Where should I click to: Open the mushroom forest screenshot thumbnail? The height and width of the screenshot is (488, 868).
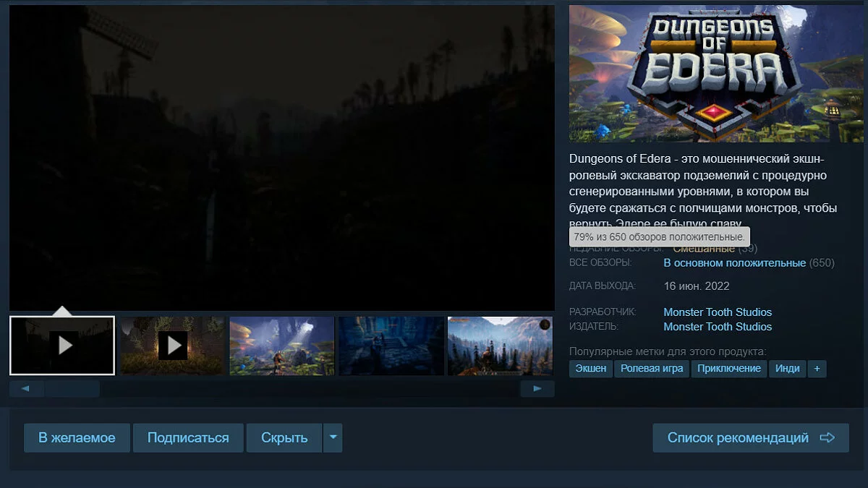click(282, 346)
